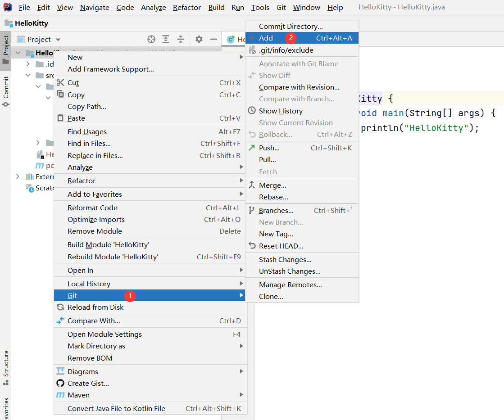Image resolution: width=504 pixels, height=420 pixels.
Task: Click New Tag... in Git submenu
Action: tap(302, 234)
